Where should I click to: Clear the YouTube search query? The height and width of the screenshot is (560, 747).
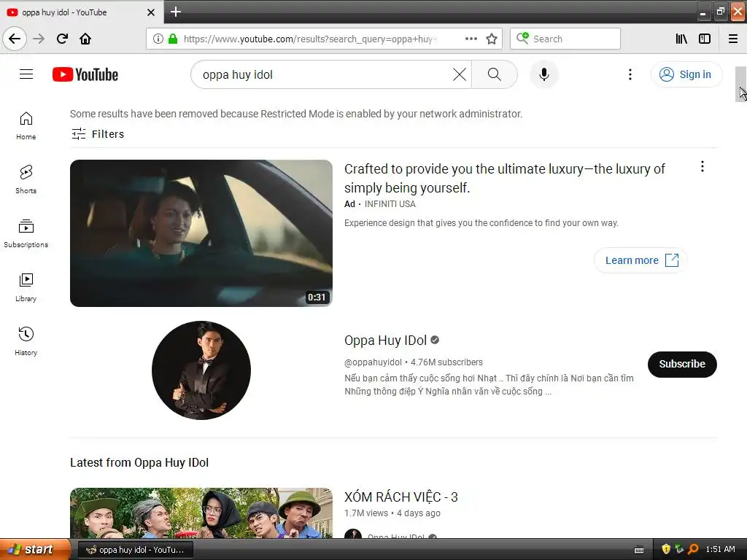460,74
